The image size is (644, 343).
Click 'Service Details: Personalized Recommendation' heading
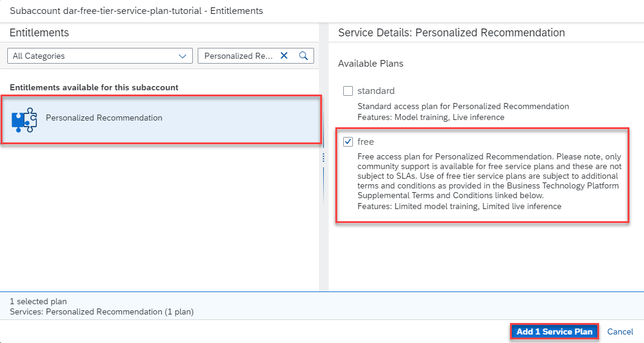click(x=451, y=33)
